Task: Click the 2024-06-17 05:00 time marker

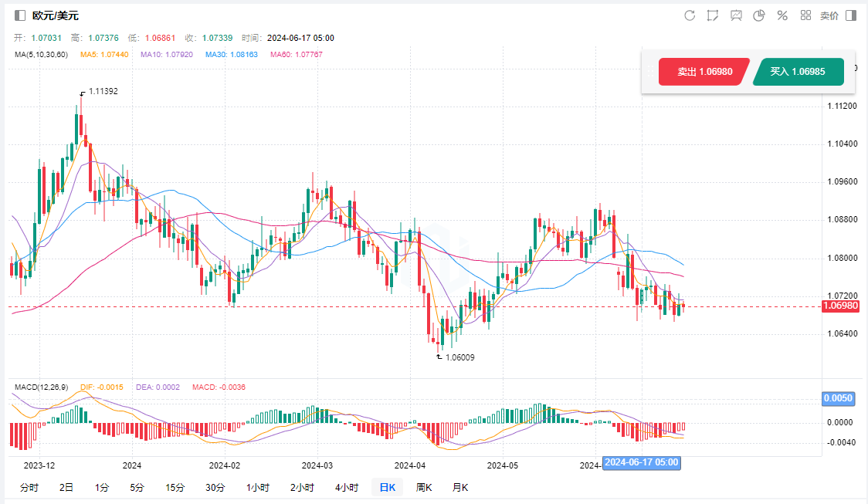Action: pyautogui.click(x=642, y=462)
